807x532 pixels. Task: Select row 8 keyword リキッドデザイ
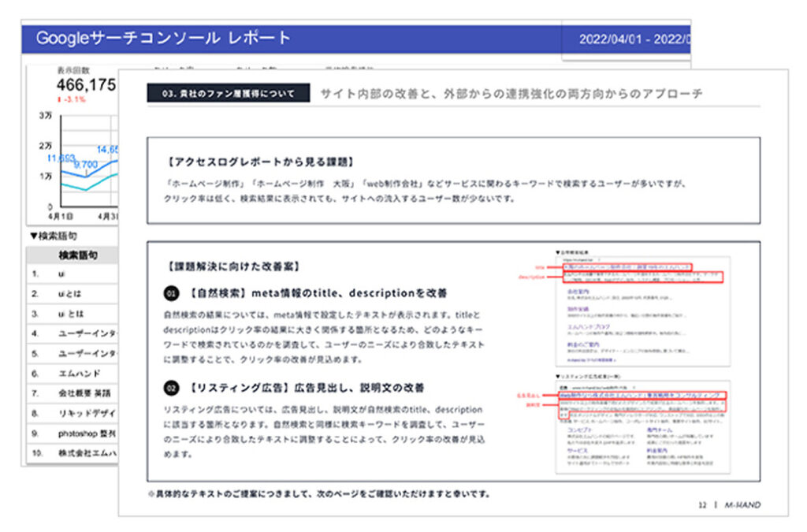87,413
